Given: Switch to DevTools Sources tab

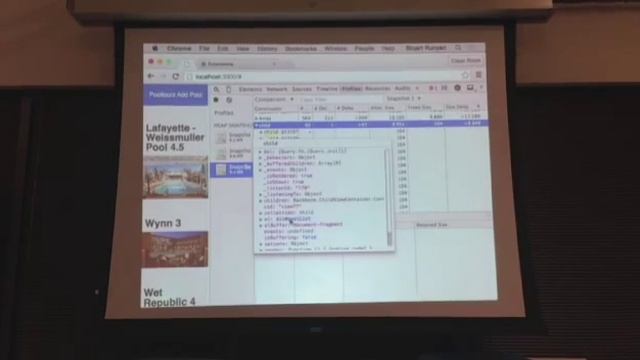Looking at the screenshot, I should pyautogui.click(x=302, y=89).
